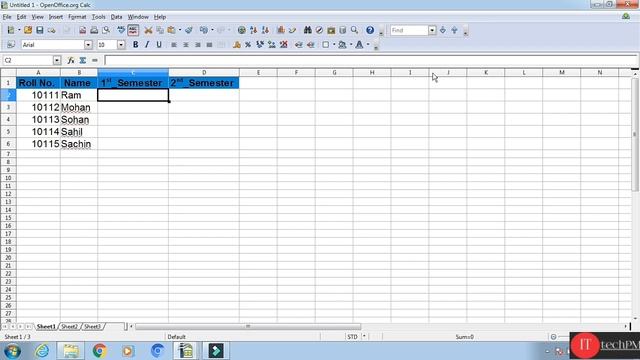
Task: Click Align Left icon
Action: 174,44
